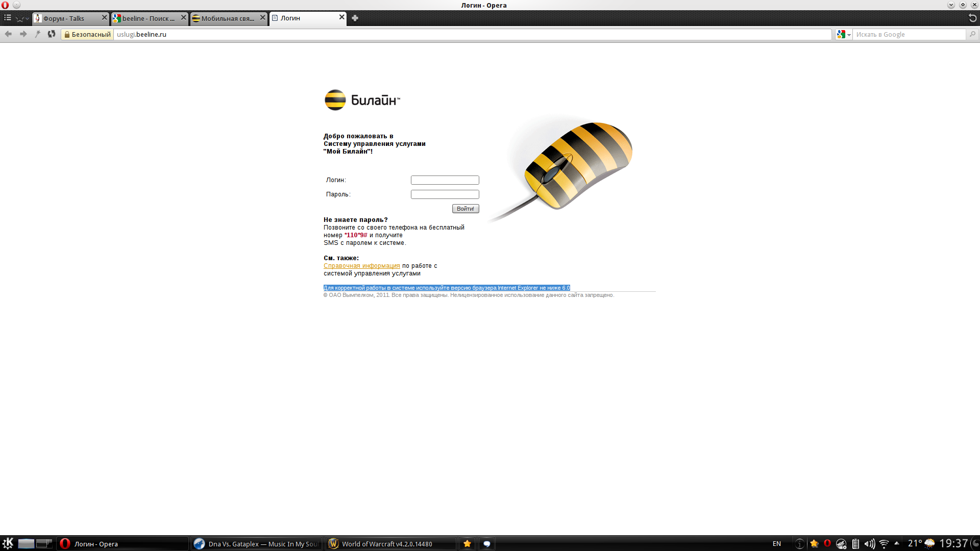This screenshot has height=551, width=980.
Task: Close the beeline - Поиск tab
Action: (184, 18)
